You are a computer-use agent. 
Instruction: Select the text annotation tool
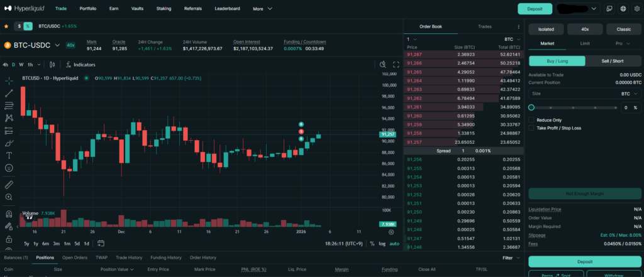tap(9, 155)
